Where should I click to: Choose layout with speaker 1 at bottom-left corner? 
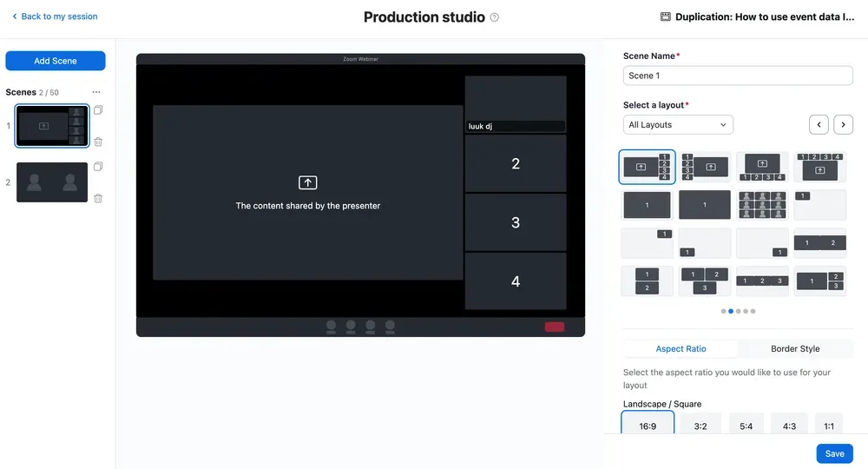tap(704, 243)
